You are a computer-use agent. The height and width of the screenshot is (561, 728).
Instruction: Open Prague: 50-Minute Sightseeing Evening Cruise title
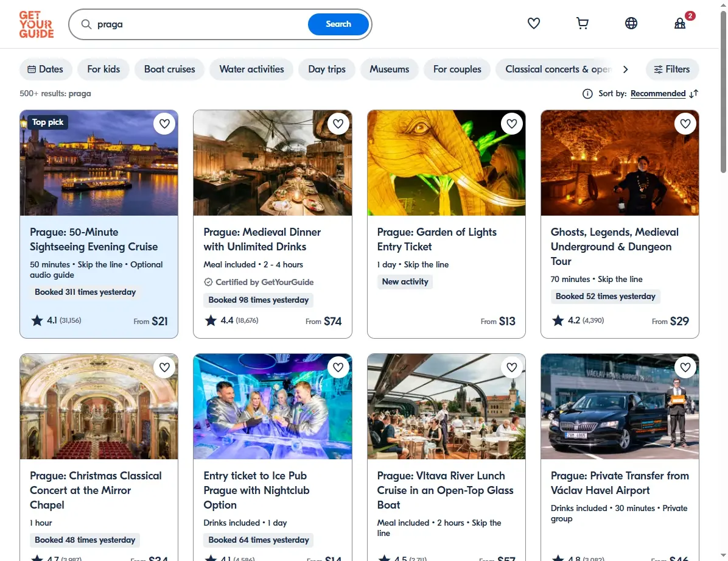[x=94, y=239]
